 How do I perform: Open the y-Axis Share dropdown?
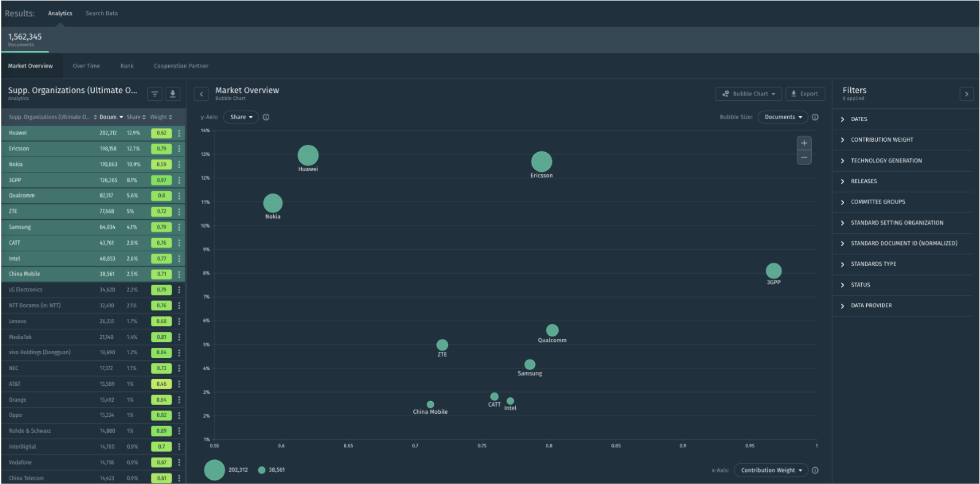[241, 117]
